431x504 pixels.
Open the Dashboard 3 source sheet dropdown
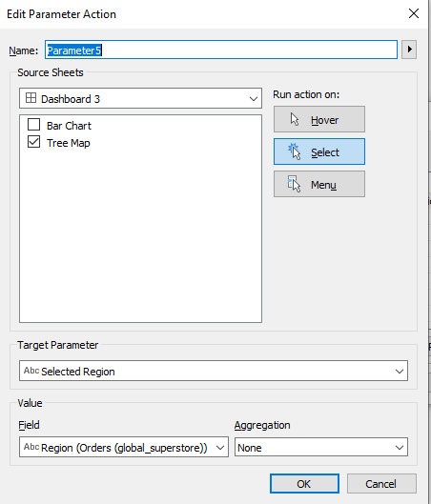pyautogui.click(x=140, y=98)
